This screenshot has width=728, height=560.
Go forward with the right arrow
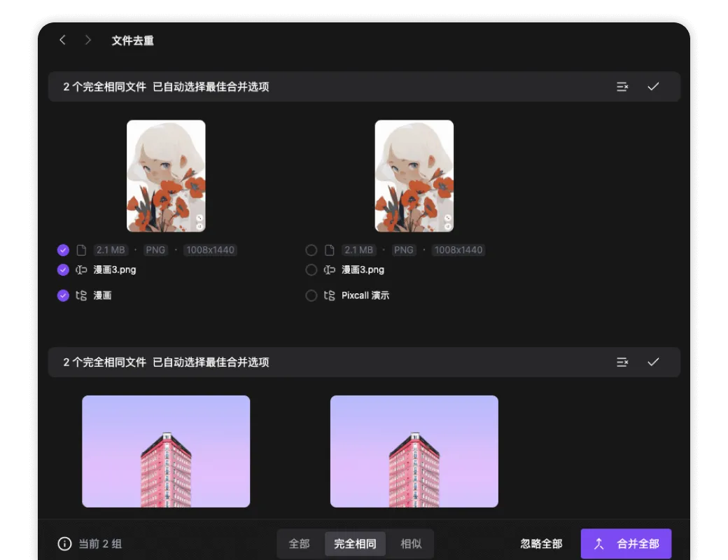[87, 40]
